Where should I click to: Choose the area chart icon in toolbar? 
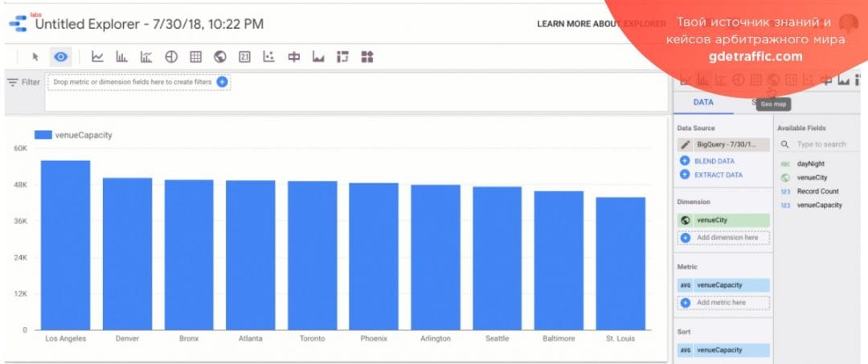[x=318, y=56]
